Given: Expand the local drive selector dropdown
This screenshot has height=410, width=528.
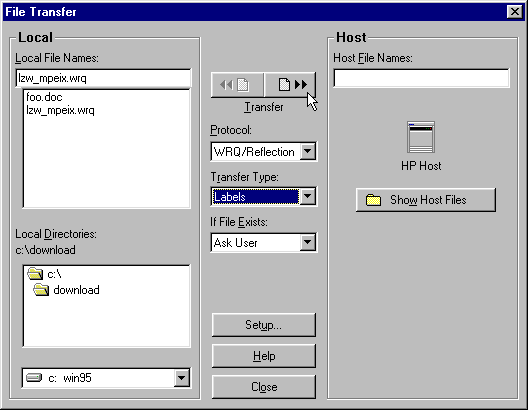Looking at the screenshot, I should (182, 378).
